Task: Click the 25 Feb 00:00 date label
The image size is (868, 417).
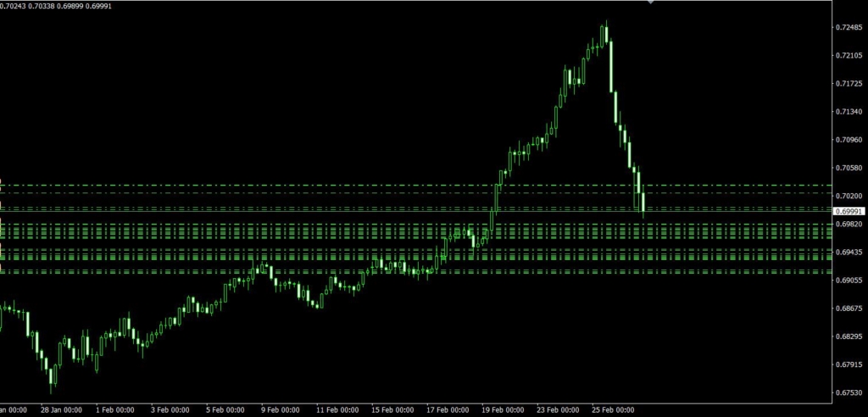Action: point(614,410)
